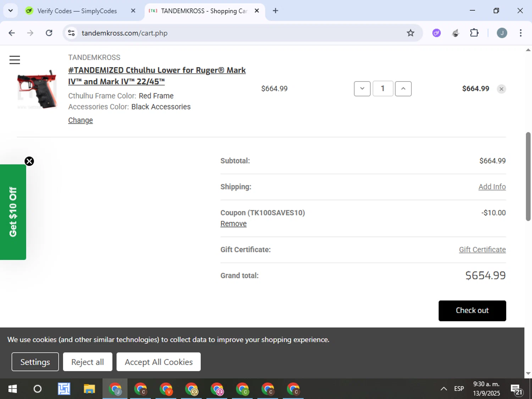532x399 pixels.
Task: Click Accept All Cookies
Action: pyautogui.click(x=159, y=362)
